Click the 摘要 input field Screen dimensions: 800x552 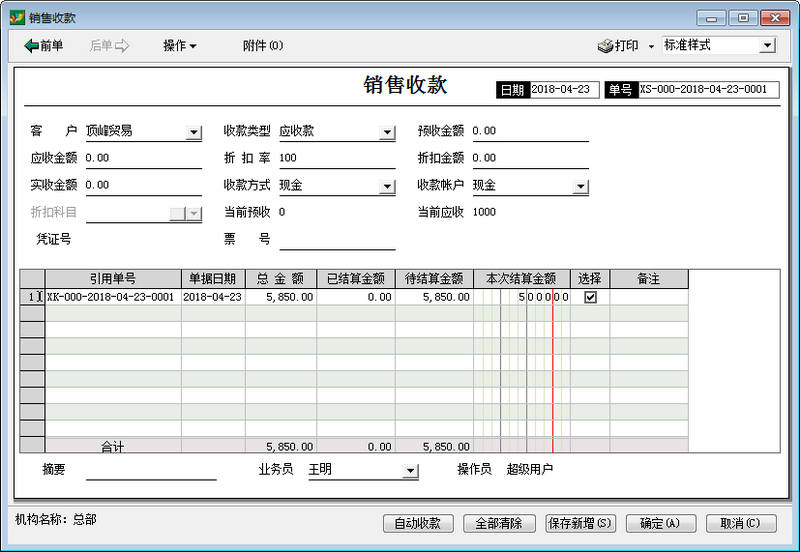[x=151, y=470]
